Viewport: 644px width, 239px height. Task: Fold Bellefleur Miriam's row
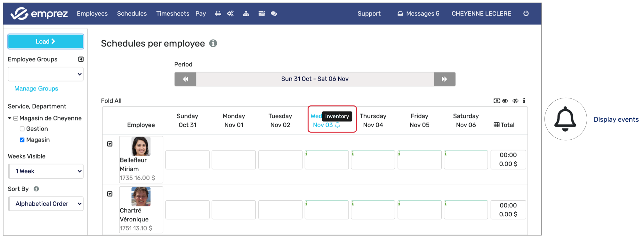110,144
